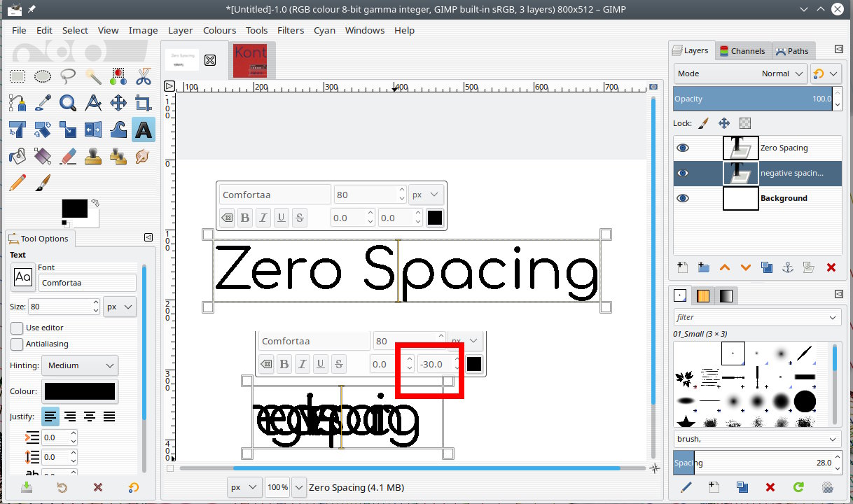Click the underline button on Zero Spacing toolbar

pyautogui.click(x=282, y=218)
